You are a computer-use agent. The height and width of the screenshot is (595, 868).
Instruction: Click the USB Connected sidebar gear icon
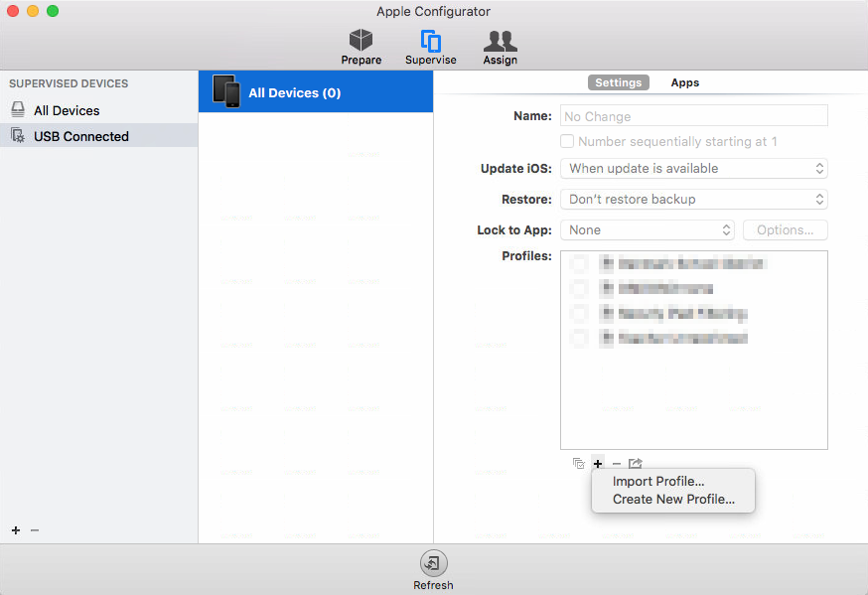(x=18, y=136)
